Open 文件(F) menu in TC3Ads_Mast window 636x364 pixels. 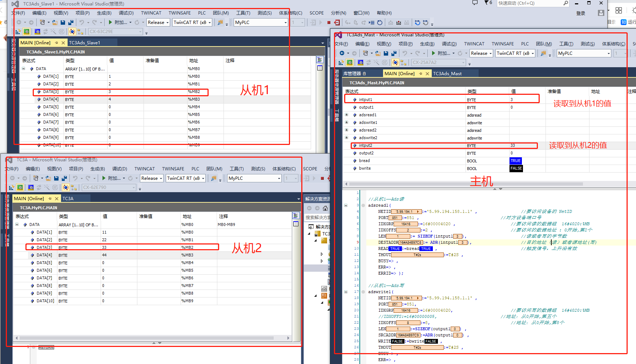(x=341, y=44)
